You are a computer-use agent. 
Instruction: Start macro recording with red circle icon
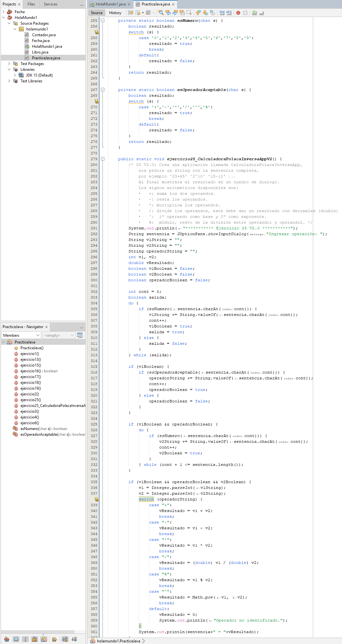click(x=238, y=13)
